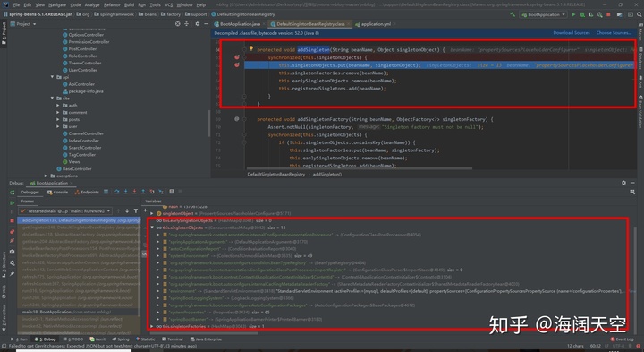Click the Step Over debug icon
The image size is (644, 352).
click(117, 192)
